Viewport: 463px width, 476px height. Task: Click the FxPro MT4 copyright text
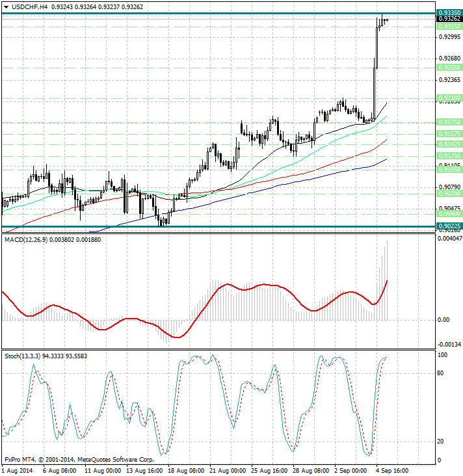79,460
